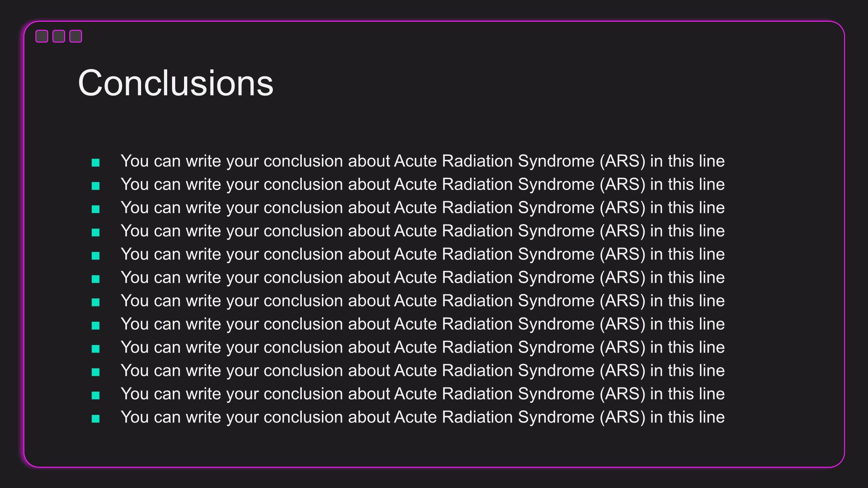Select the seventh conclusion text line
The image size is (868, 488).
(x=423, y=301)
